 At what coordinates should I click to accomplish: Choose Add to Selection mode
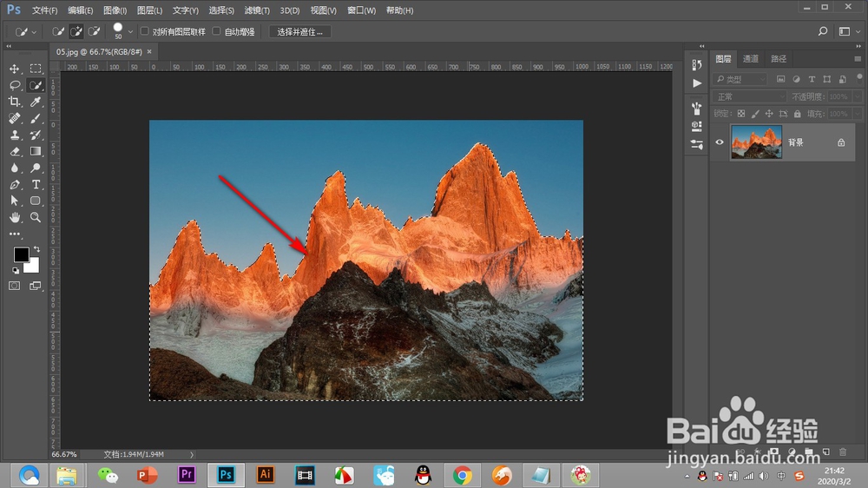[x=76, y=31]
